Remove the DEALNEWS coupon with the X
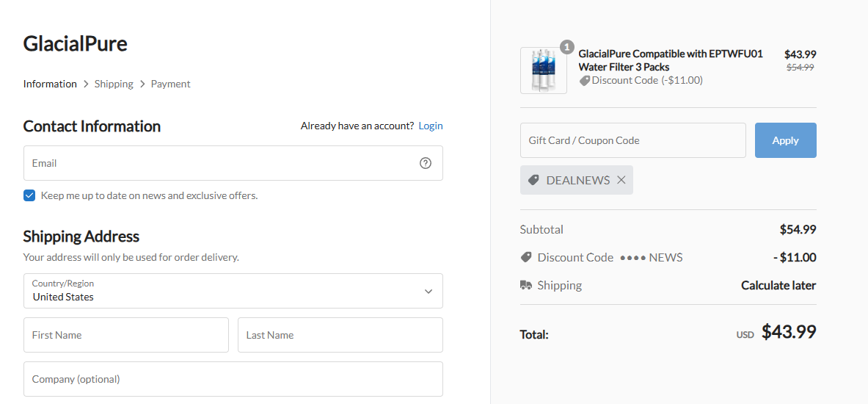Viewport: 868px width, 404px height. point(621,180)
